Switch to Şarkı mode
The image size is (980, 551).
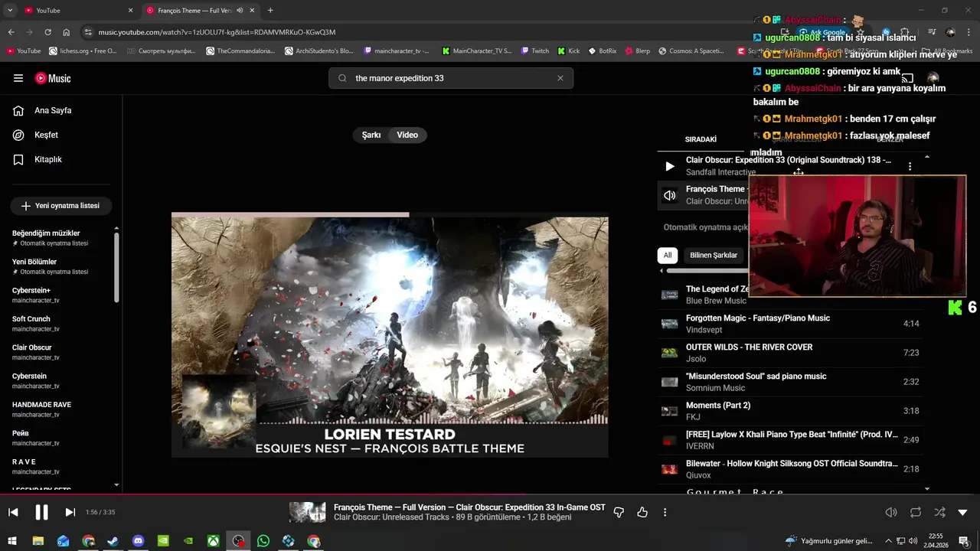[371, 135]
